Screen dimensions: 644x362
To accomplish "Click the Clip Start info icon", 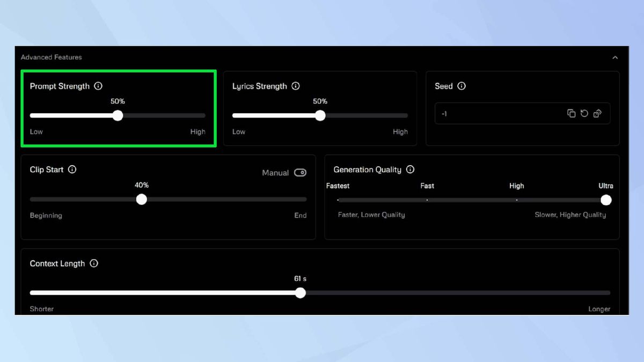I will pyautogui.click(x=73, y=169).
